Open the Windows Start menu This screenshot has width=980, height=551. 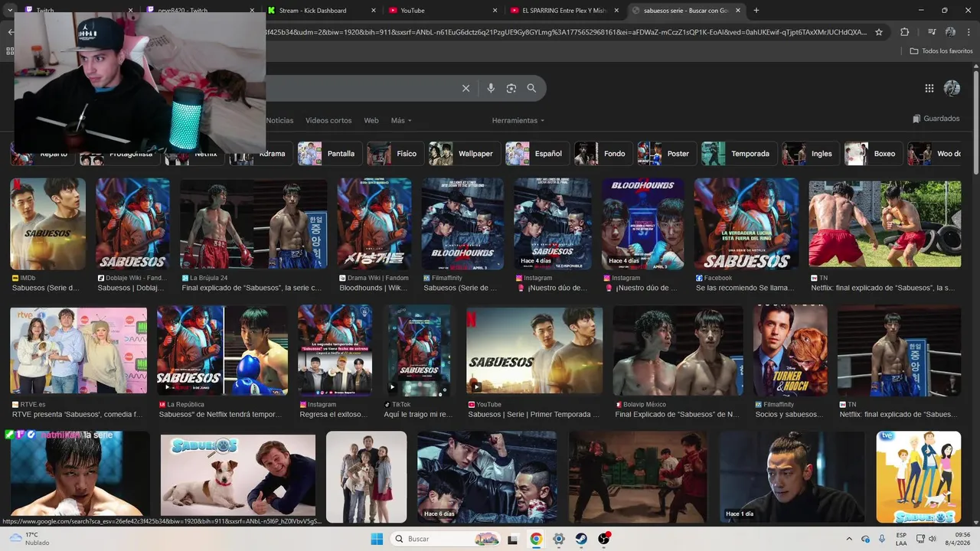click(x=377, y=539)
